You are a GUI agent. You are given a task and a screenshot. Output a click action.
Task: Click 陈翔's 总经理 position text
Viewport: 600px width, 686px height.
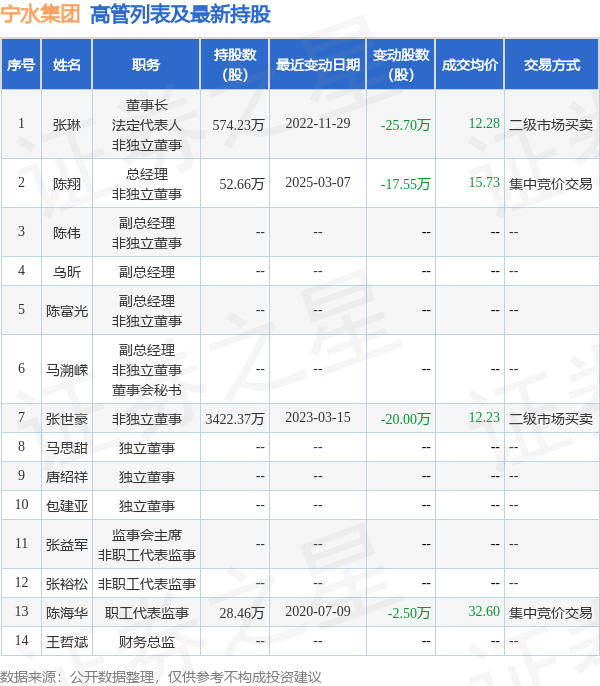[x=147, y=174]
